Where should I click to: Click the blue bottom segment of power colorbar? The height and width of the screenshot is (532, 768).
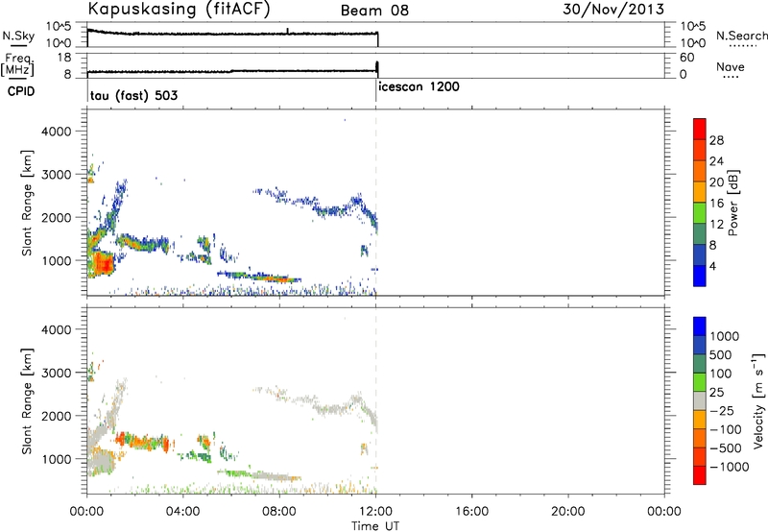point(700,276)
